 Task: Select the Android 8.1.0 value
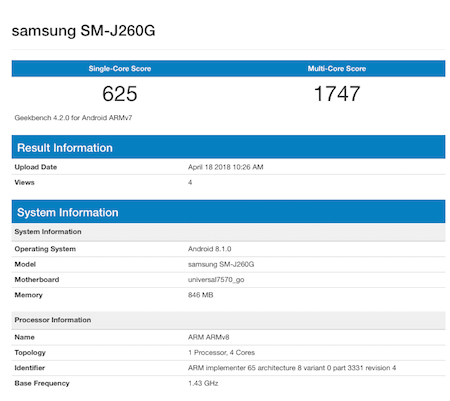pos(209,249)
